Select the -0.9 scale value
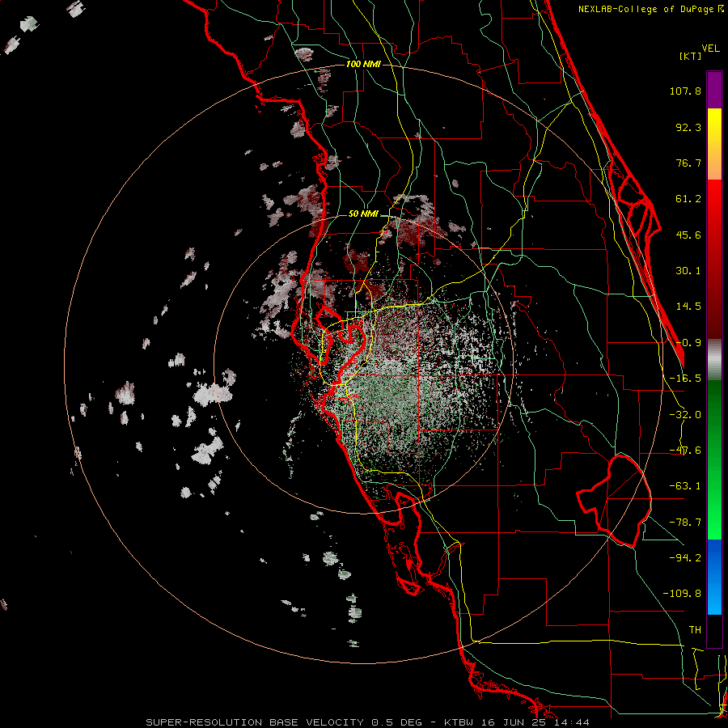Image resolution: width=728 pixels, height=728 pixels. pos(688,343)
